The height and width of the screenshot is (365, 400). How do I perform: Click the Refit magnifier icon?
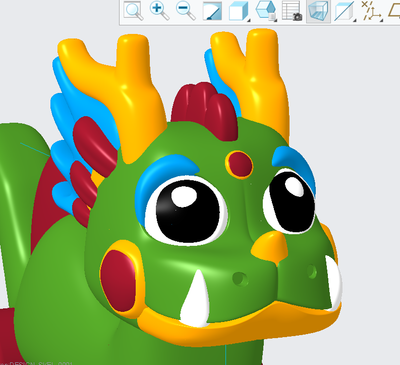click(133, 11)
